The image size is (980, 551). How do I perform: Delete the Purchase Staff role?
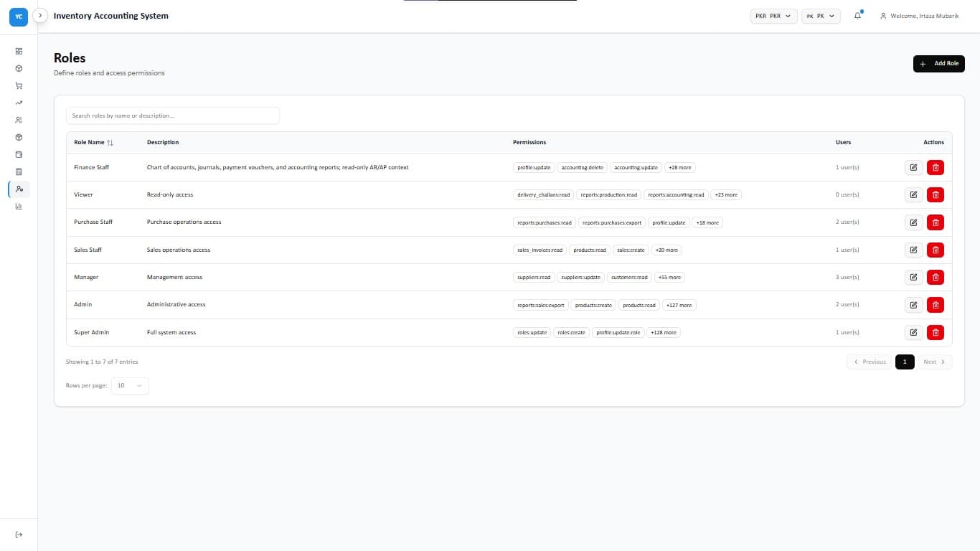coord(936,222)
